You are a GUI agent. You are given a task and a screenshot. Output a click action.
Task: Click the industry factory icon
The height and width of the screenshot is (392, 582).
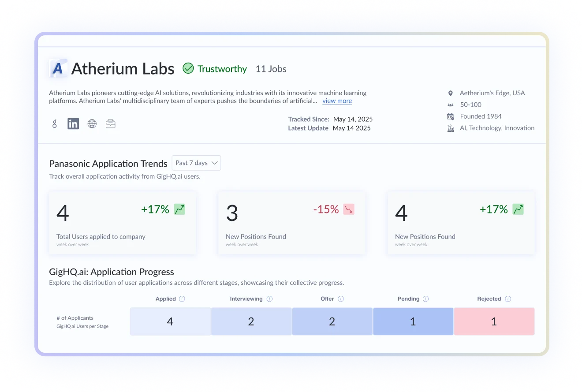click(x=450, y=128)
